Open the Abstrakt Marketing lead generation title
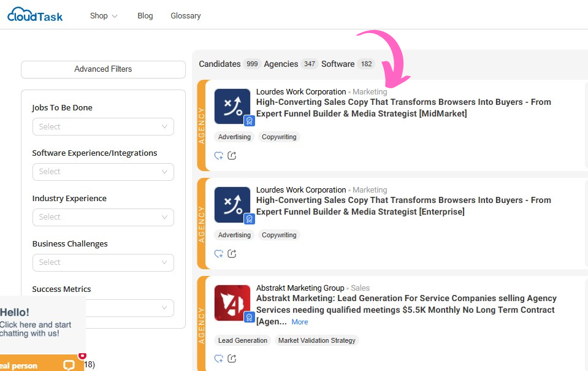The image size is (588, 371). point(406,310)
